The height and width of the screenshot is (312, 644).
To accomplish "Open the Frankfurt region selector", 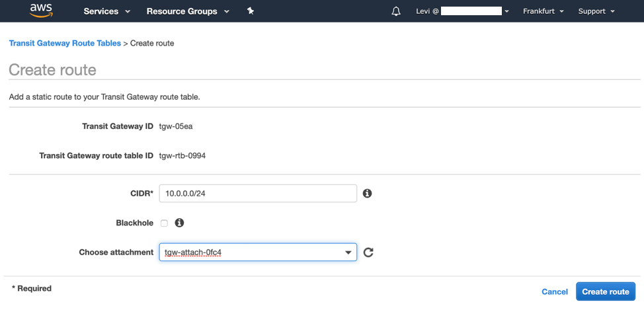I will [x=543, y=11].
